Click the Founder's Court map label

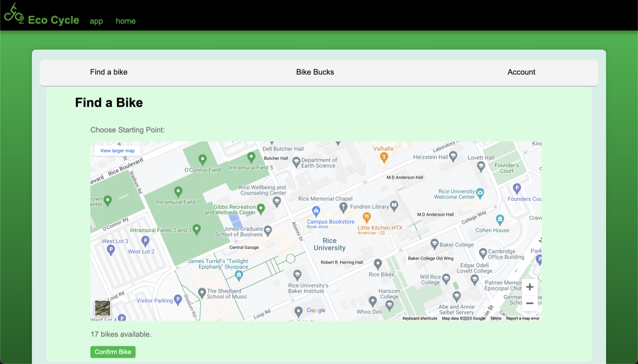pyautogui.click(x=507, y=168)
